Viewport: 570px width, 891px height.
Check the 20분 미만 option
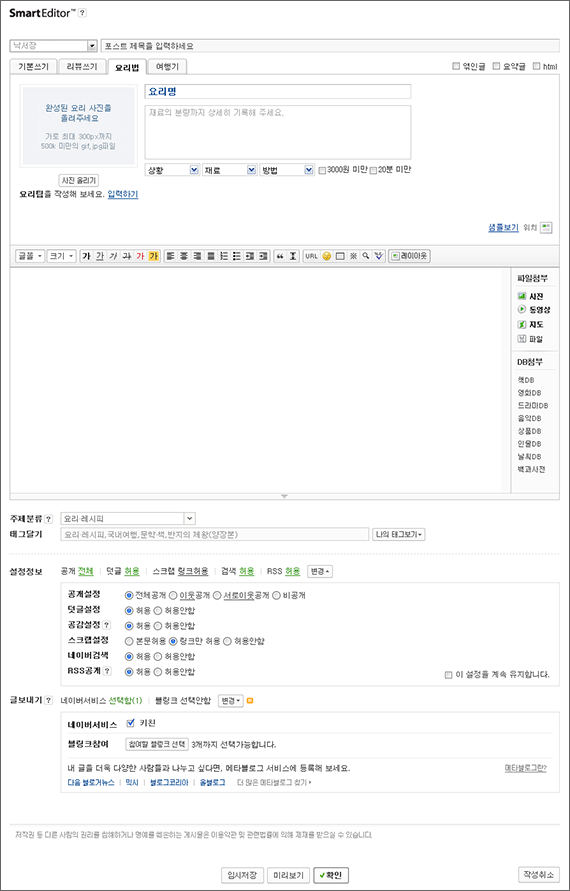373,170
